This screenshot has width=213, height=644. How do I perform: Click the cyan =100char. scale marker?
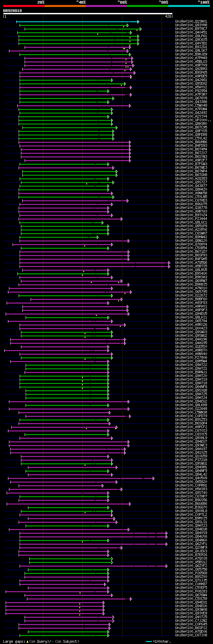coord(149,641)
